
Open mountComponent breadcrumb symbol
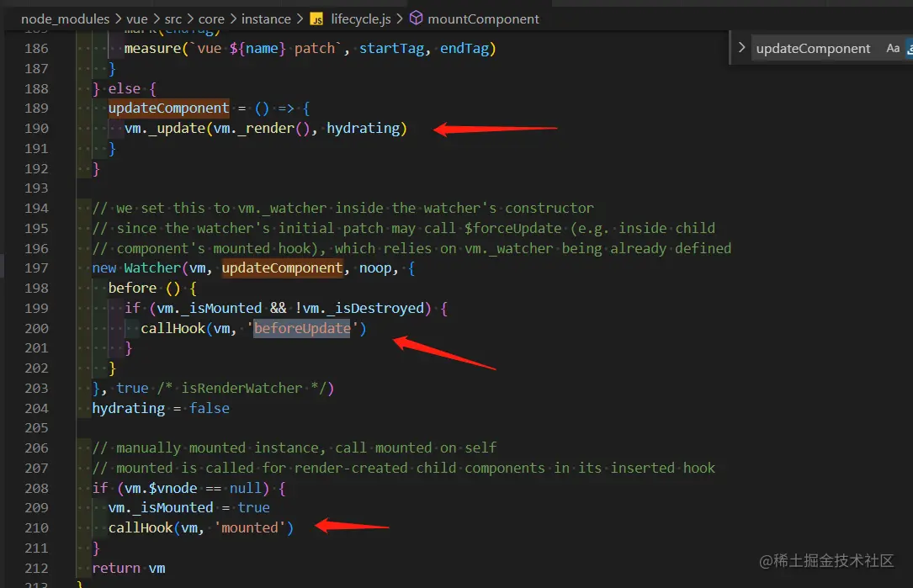[483, 19]
